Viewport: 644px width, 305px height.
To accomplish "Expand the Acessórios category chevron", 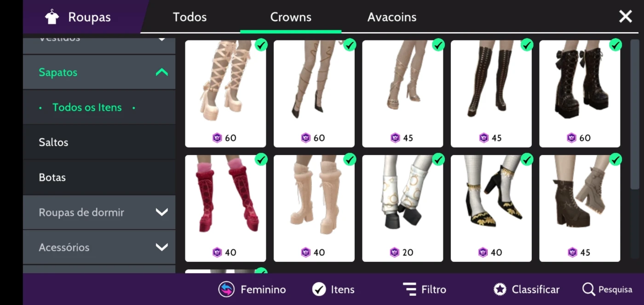I will coord(162,247).
